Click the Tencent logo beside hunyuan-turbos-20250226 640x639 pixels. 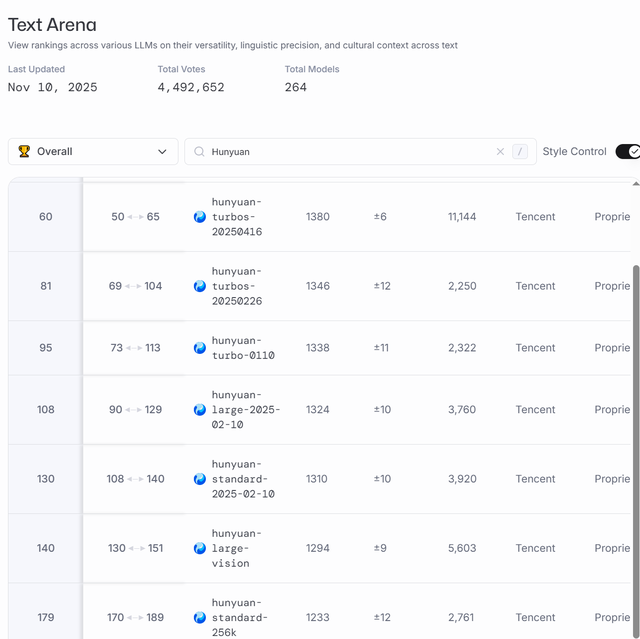point(200,286)
